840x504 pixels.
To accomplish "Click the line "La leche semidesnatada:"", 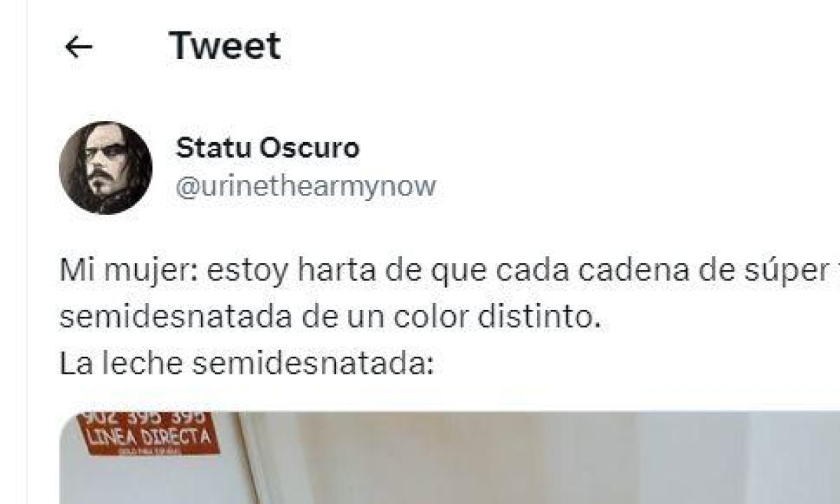I will tap(247, 363).
